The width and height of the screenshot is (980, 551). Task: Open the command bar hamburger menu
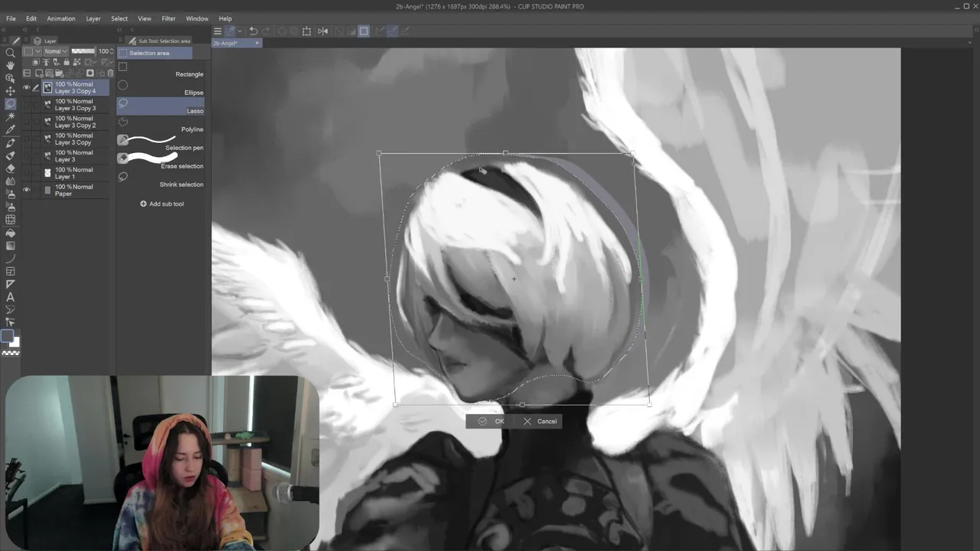pos(217,31)
